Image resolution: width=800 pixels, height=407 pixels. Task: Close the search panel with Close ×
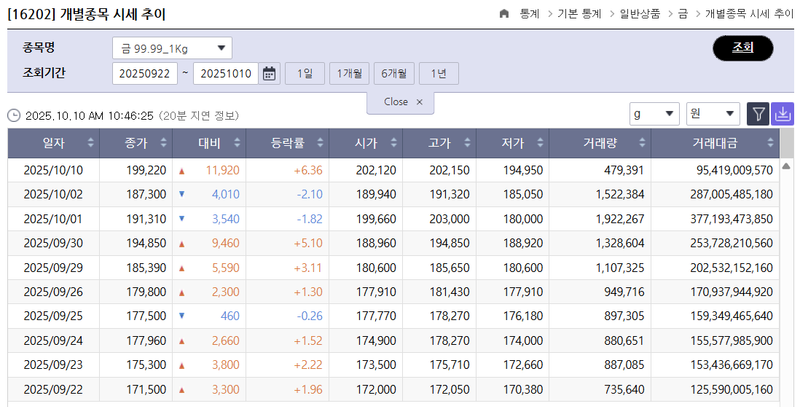pyautogui.click(x=400, y=102)
